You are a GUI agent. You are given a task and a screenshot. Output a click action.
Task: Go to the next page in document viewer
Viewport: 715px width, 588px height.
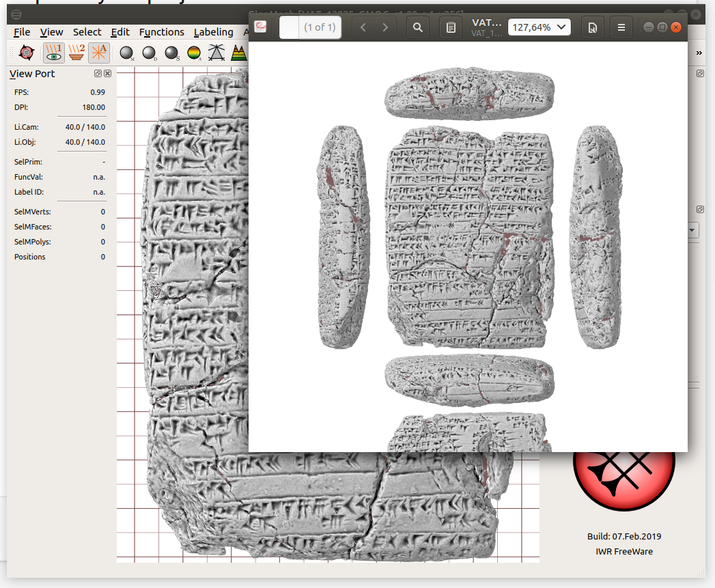[x=385, y=27]
